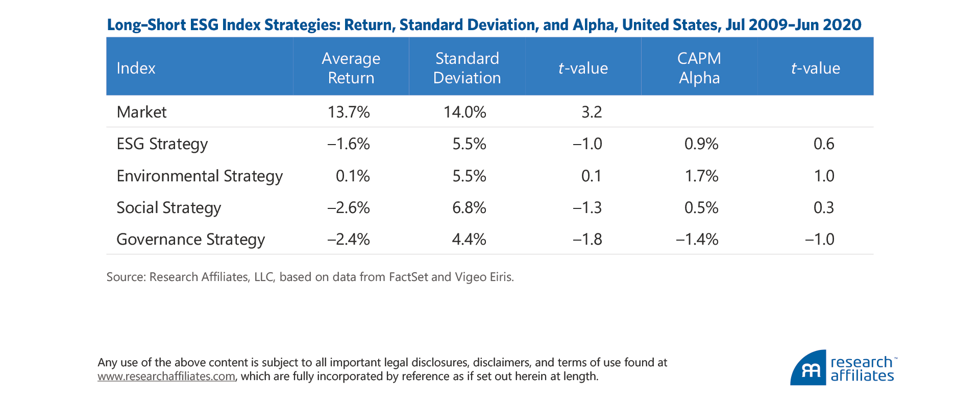The height and width of the screenshot is (400, 980).
Task: Select the ESG Strategy row label
Action: click(162, 144)
